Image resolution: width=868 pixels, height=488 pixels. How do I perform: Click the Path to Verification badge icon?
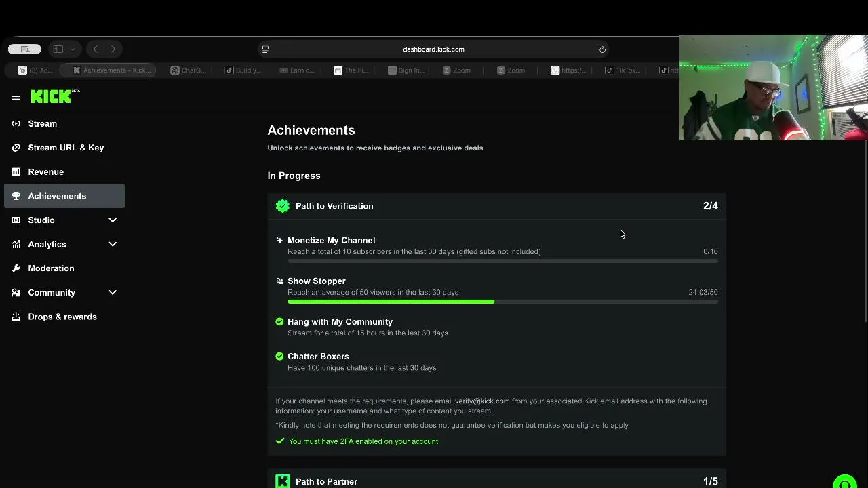click(x=283, y=206)
